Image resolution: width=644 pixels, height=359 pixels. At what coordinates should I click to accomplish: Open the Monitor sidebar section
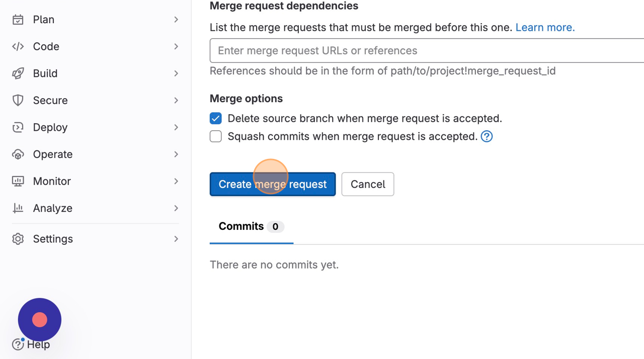(x=96, y=181)
